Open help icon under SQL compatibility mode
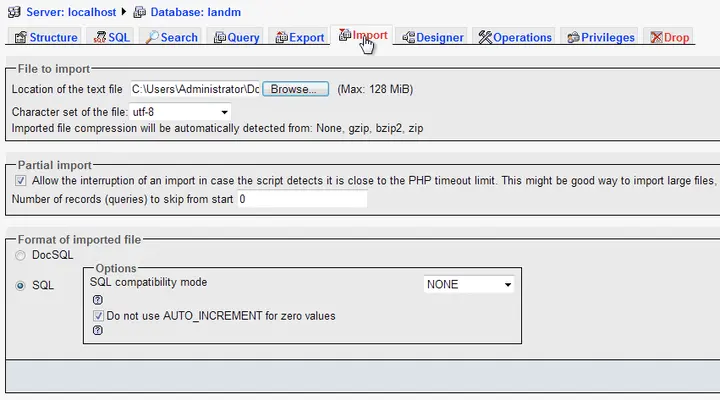Viewport: 720px width, 400px height. pyautogui.click(x=97, y=300)
